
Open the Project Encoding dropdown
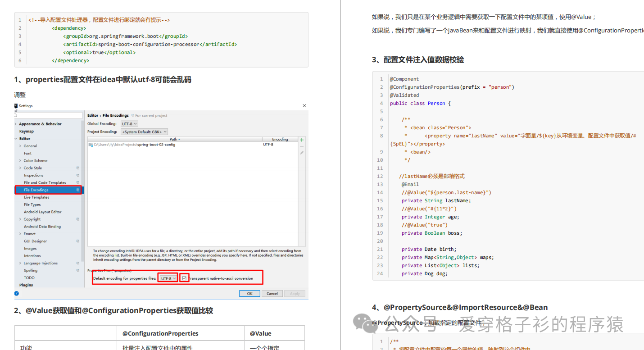pyautogui.click(x=144, y=132)
